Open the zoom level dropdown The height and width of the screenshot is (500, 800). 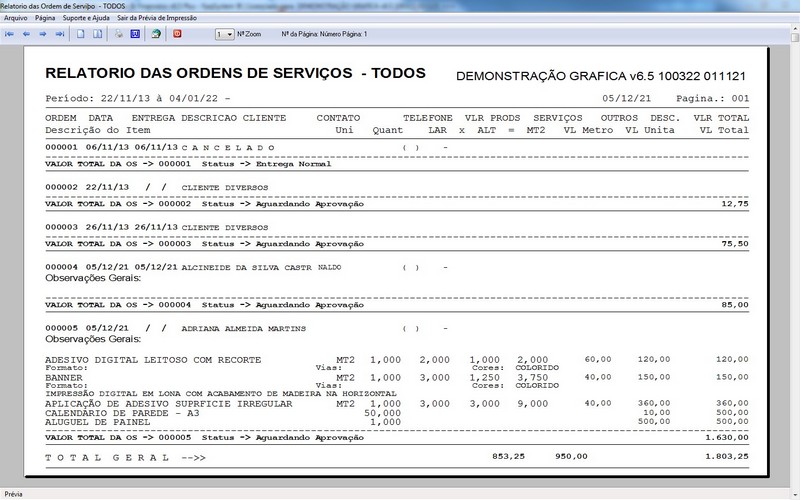(x=224, y=34)
